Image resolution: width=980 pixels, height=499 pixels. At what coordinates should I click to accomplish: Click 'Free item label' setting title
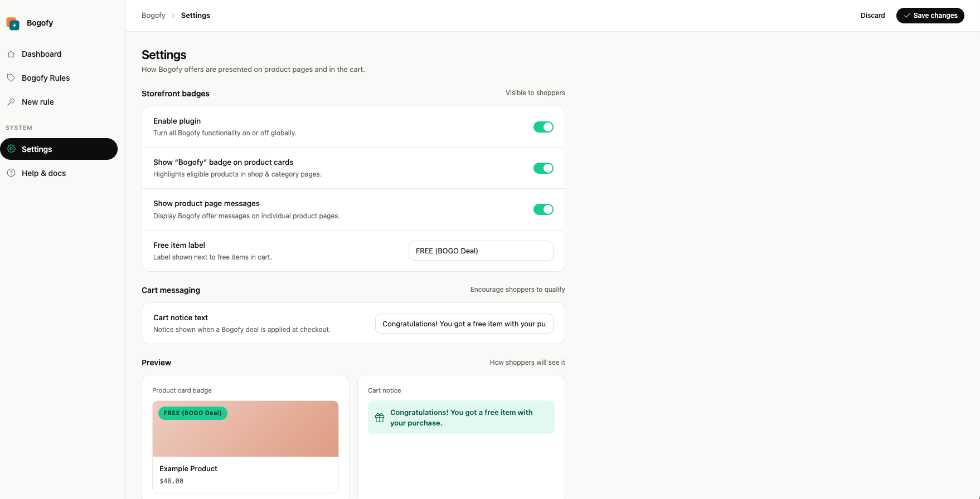pos(179,245)
